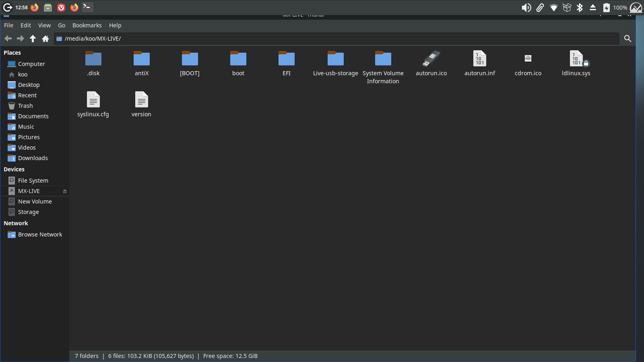Go forward with the right arrow button
644x362 pixels.
click(21, 38)
